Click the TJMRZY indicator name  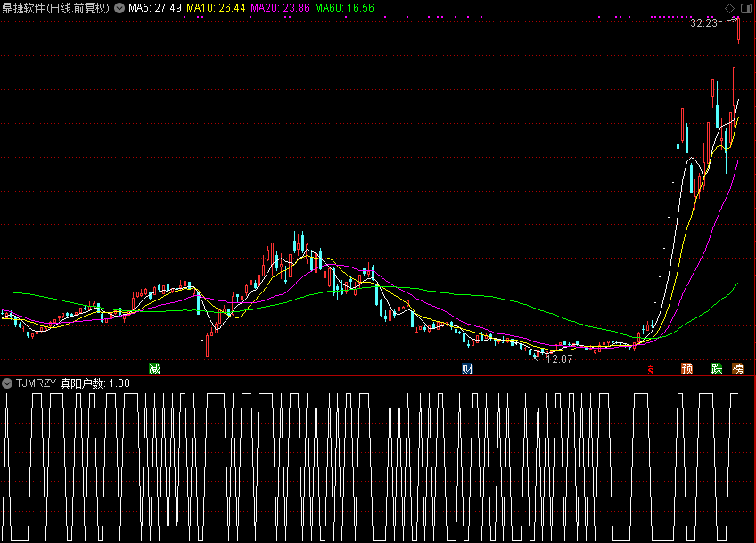point(37,383)
